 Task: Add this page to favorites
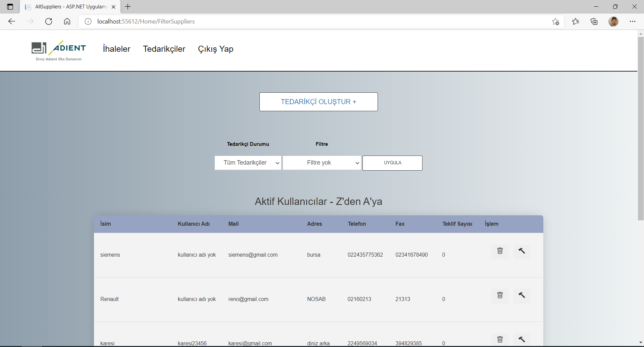[x=555, y=21]
